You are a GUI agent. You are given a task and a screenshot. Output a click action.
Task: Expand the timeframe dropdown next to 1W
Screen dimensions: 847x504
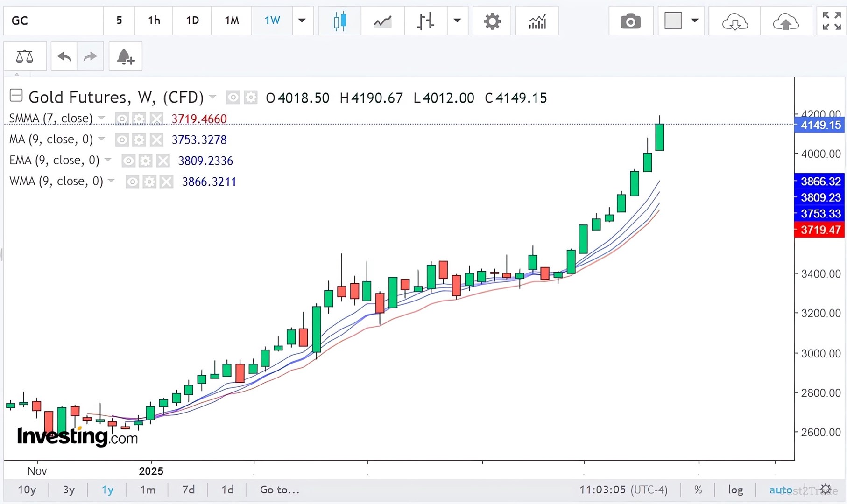[302, 21]
